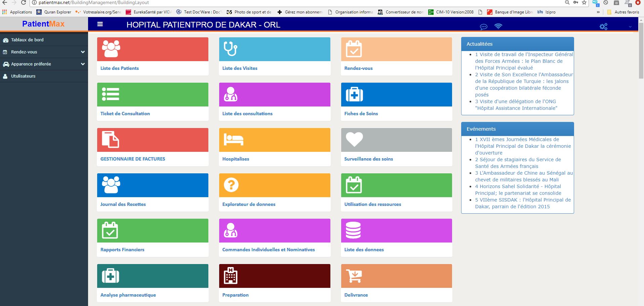Expand the Rendez-vous sidebar menu
The height and width of the screenshot is (306, 644).
(83, 52)
